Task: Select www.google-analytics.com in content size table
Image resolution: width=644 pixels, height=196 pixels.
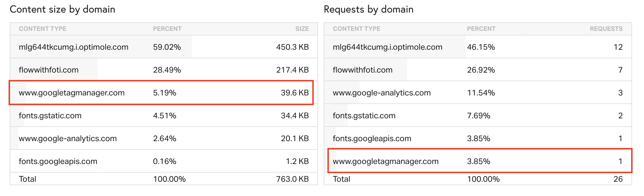Action: tap(68, 139)
